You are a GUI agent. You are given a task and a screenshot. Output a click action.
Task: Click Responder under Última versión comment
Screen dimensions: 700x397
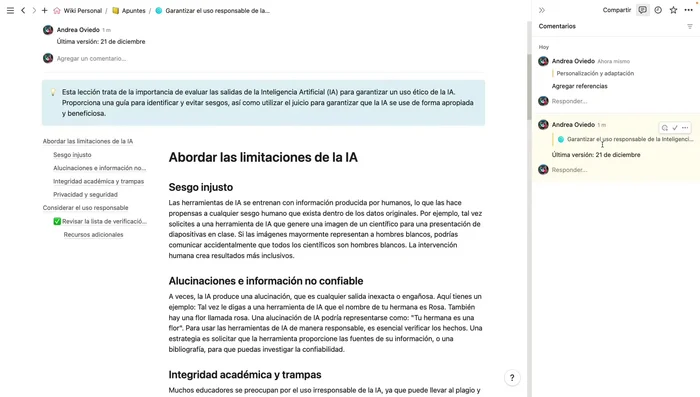tap(569, 170)
